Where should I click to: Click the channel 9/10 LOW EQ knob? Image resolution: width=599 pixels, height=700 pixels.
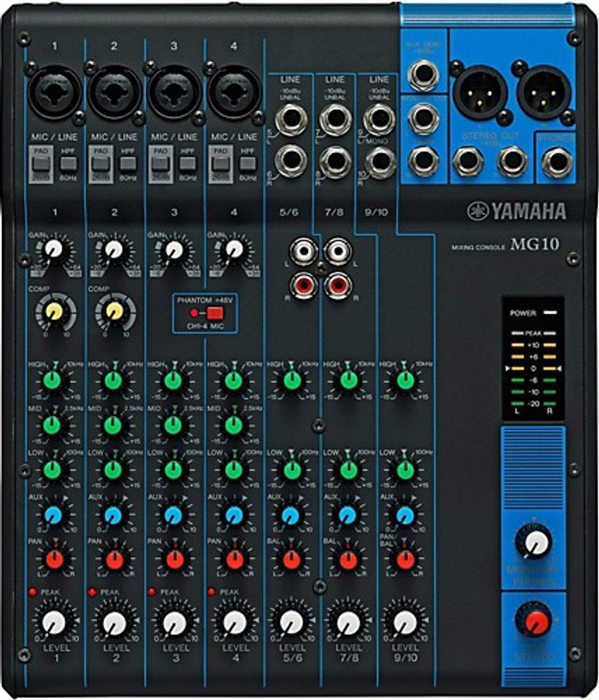click(x=405, y=469)
